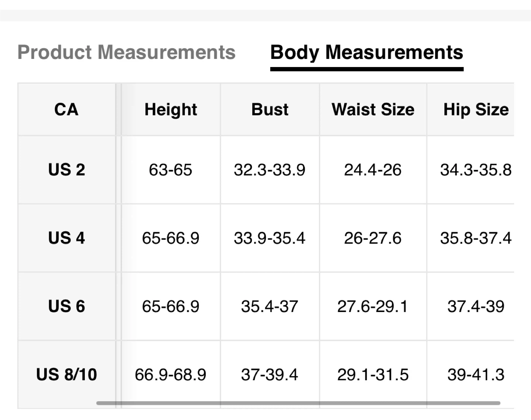Click the US 4 waist value 26-27.6

(x=373, y=238)
